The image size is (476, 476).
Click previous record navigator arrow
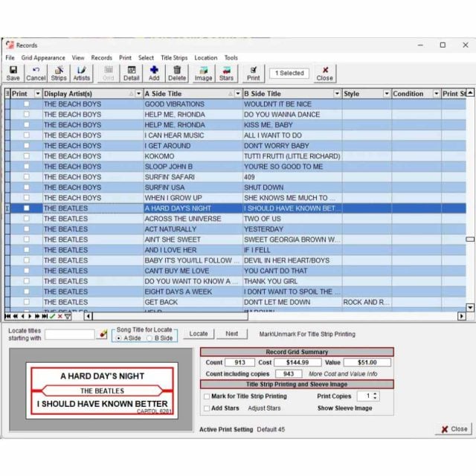(22, 316)
